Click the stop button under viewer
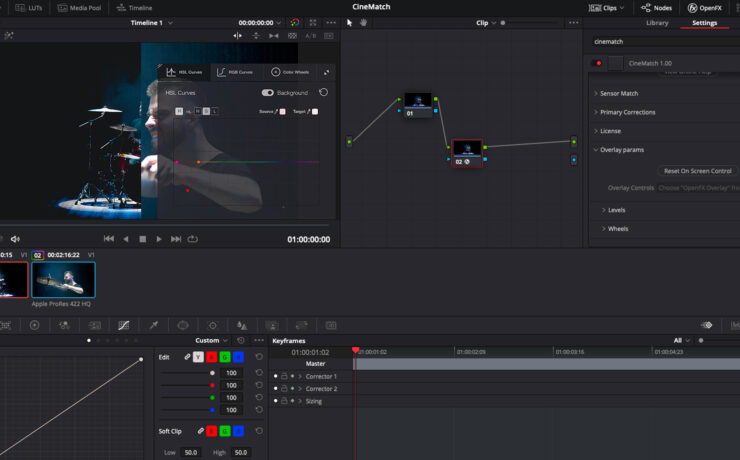Screen dimensions: 740x460 click(x=143, y=239)
